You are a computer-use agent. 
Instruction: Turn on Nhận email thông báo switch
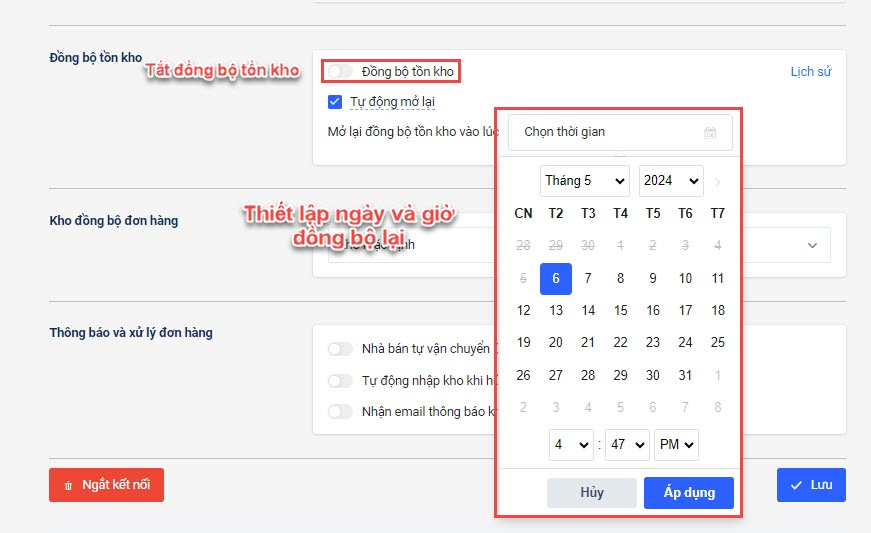(340, 411)
